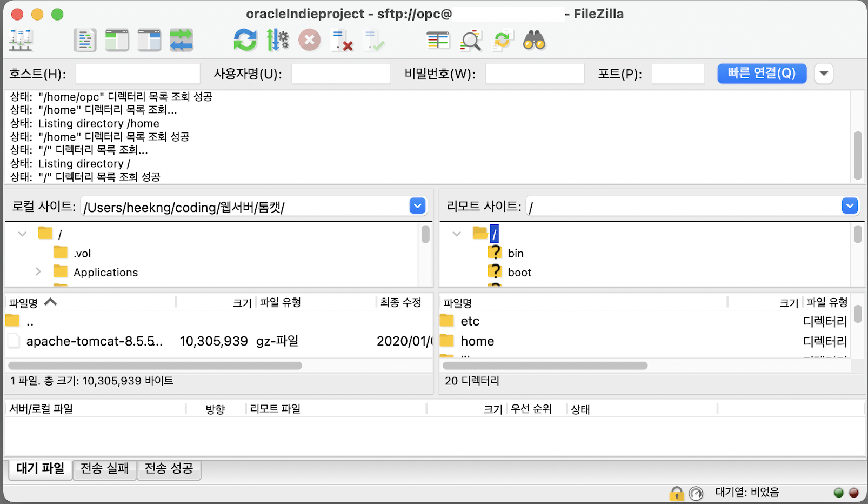Sort remote files by 파일 유형 column
Image resolution: width=868 pixels, height=504 pixels.
click(826, 302)
